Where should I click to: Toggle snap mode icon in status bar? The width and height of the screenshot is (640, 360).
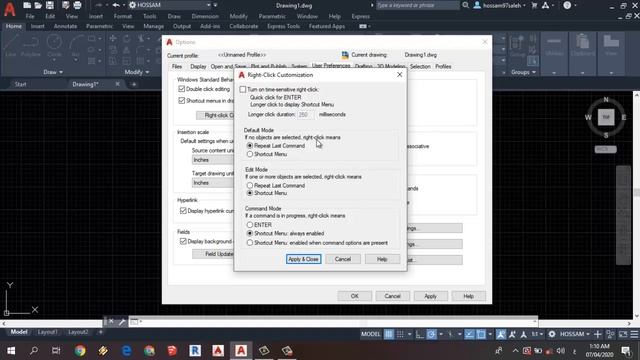point(400,334)
